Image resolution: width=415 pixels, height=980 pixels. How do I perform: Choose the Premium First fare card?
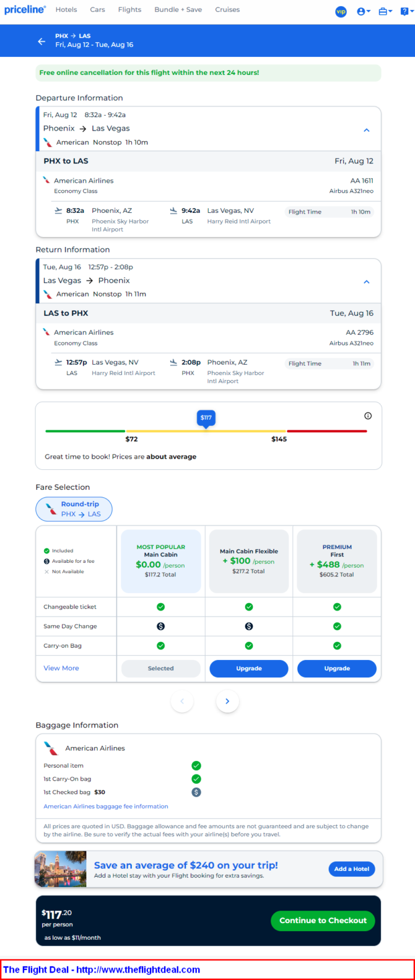pos(337,562)
